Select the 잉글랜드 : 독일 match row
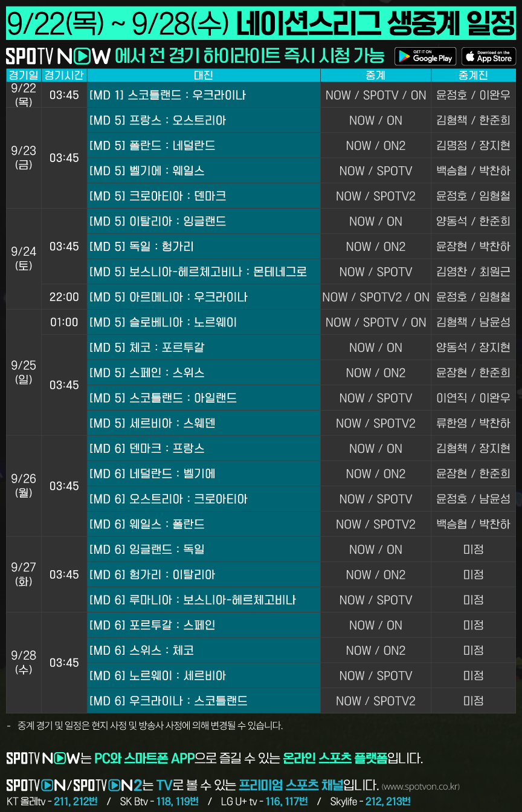 pos(204,550)
